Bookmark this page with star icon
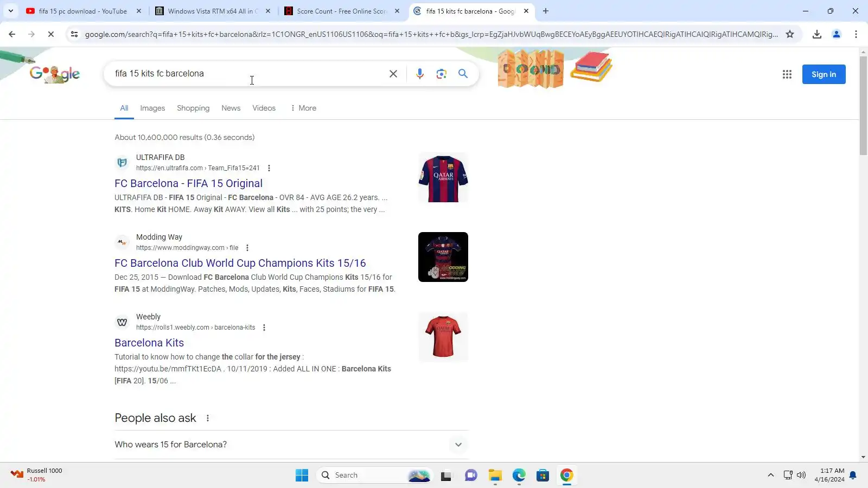Screen dimensions: 868x488 pyautogui.click(x=790, y=34)
